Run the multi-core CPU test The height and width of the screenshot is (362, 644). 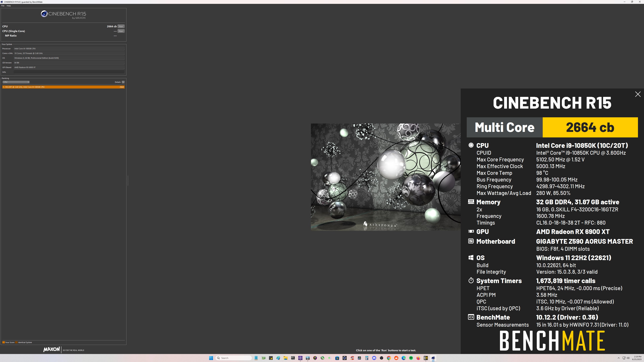pos(121,26)
